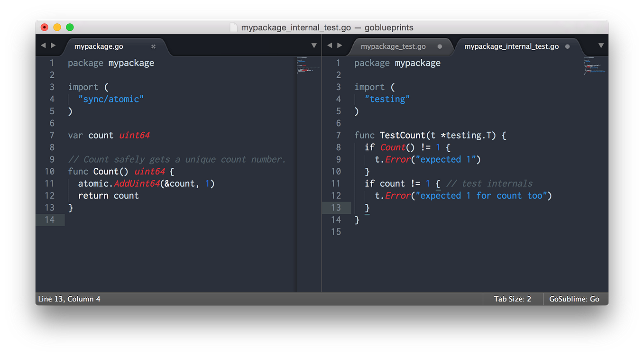The image size is (644, 356).
Task: Click unsaved dot on mypackage_internal_test.go tab
Action: point(568,46)
